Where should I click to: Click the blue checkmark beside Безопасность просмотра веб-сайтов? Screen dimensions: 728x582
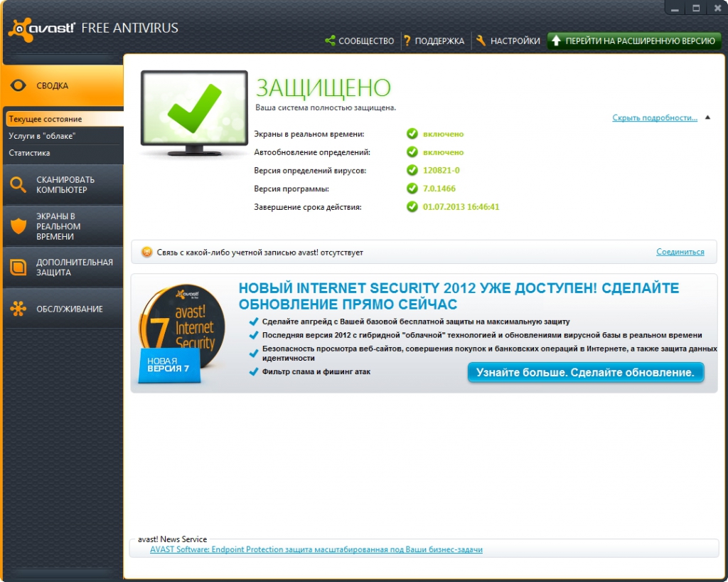[254, 354]
